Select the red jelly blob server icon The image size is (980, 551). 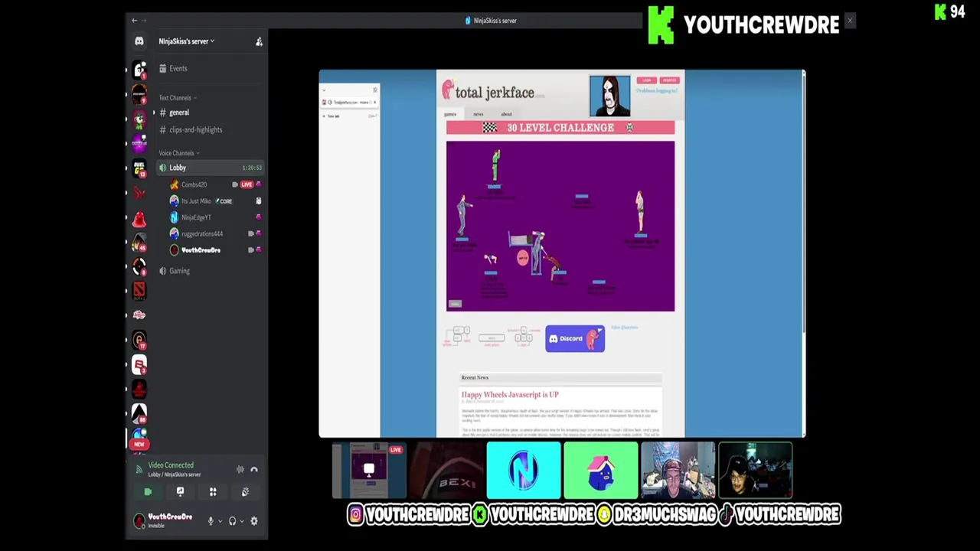click(139, 220)
